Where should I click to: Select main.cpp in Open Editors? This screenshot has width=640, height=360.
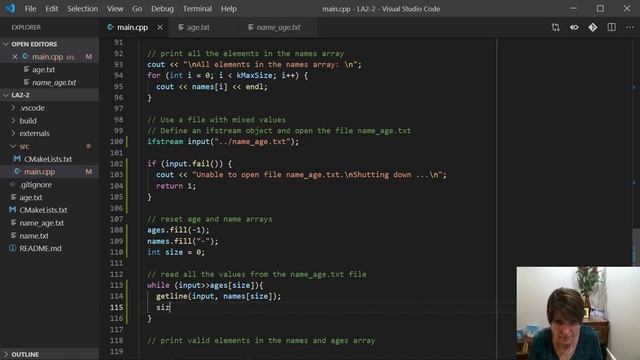click(x=49, y=57)
